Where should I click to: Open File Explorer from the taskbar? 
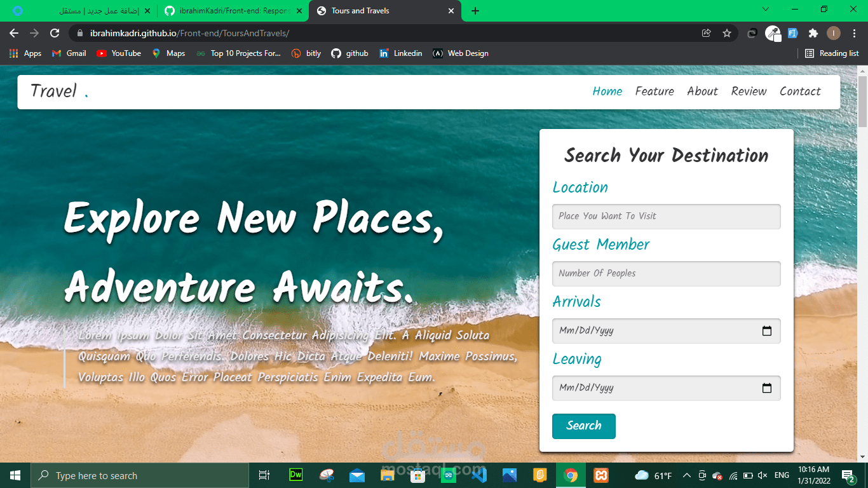point(387,475)
